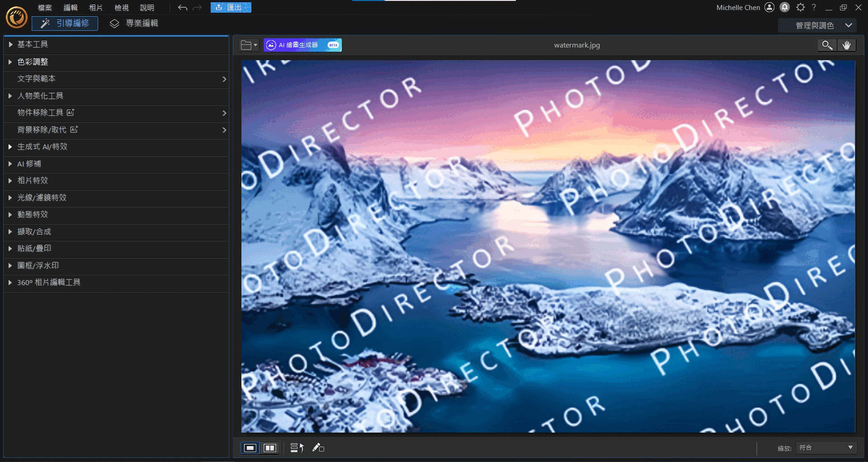Open the 縮放 zoom level dropdown
The image size is (868, 462).
(826, 448)
